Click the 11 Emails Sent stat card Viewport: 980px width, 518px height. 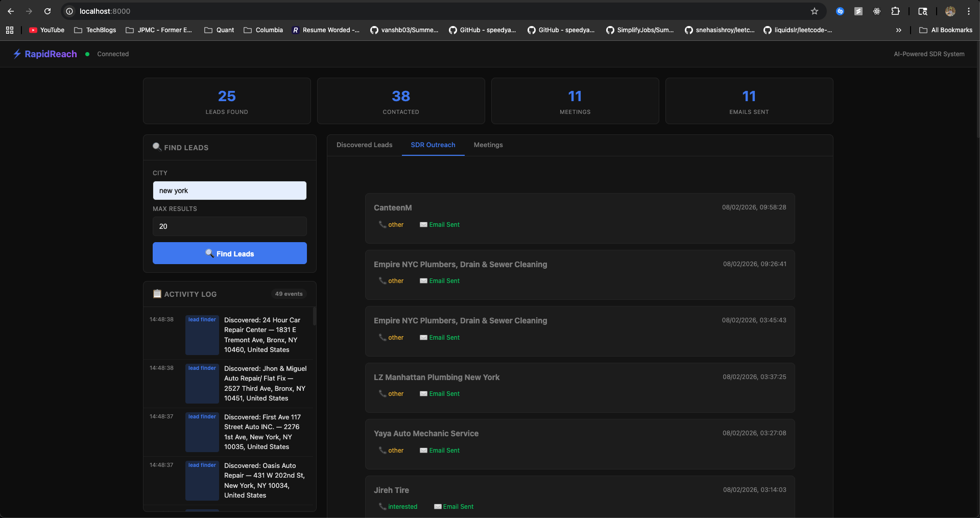tap(749, 101)
